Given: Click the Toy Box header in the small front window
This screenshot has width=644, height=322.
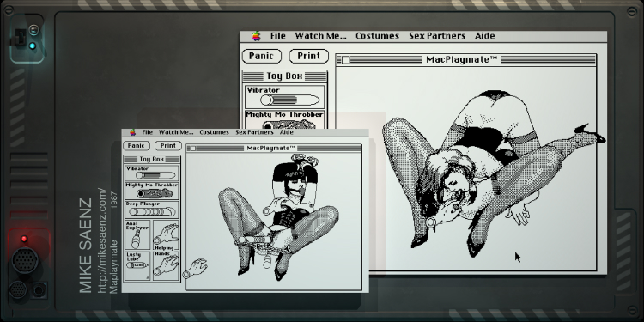Looking at the screenshot, I should click(x=151, y=159).
